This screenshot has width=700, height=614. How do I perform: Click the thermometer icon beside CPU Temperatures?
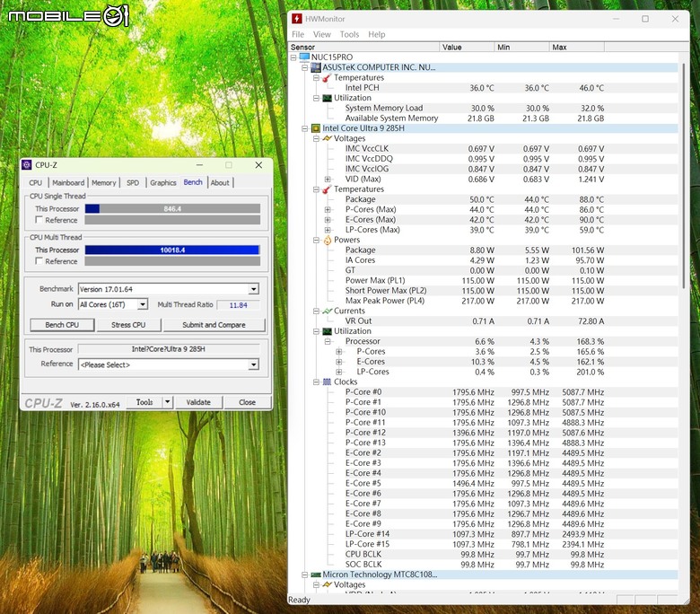(x=327, y=189)
